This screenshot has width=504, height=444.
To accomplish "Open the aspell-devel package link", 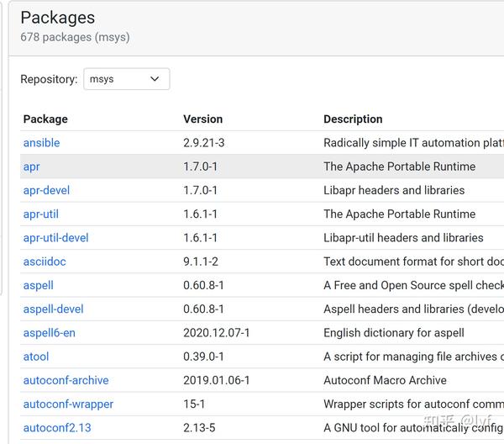I will (53, 309).
